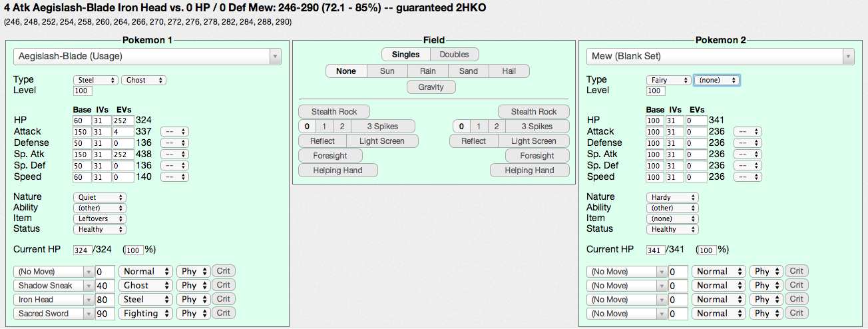Toggle Crit for Sacred Sword
This screenshot has height=329, width=868.
click(224, 313)
